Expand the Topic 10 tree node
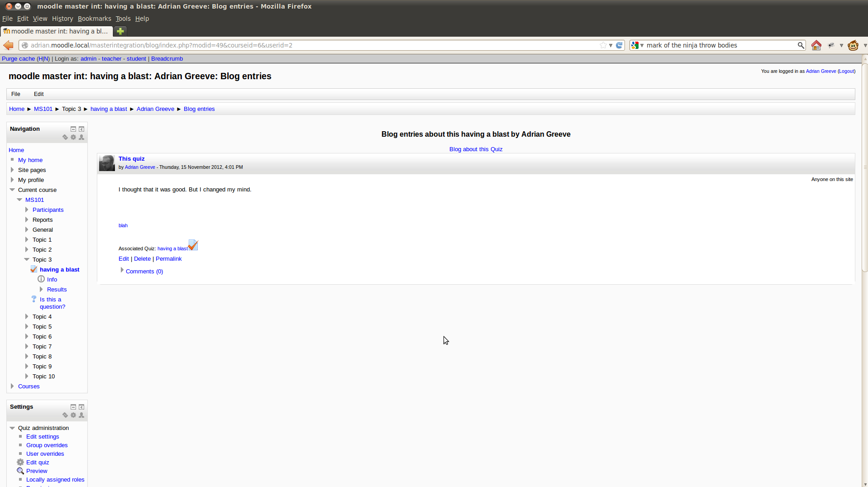The image size is (868, 487). point(27,377)
